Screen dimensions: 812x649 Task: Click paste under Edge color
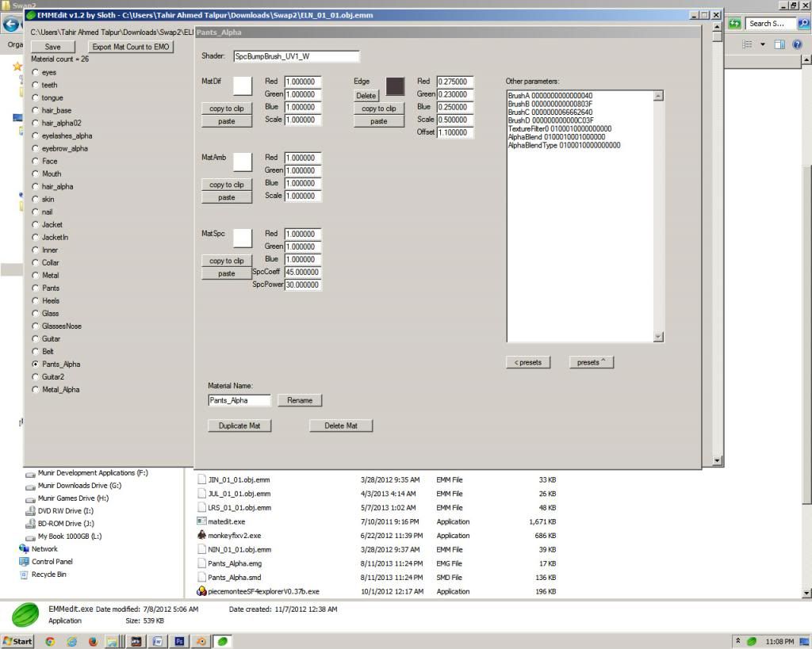378,121
